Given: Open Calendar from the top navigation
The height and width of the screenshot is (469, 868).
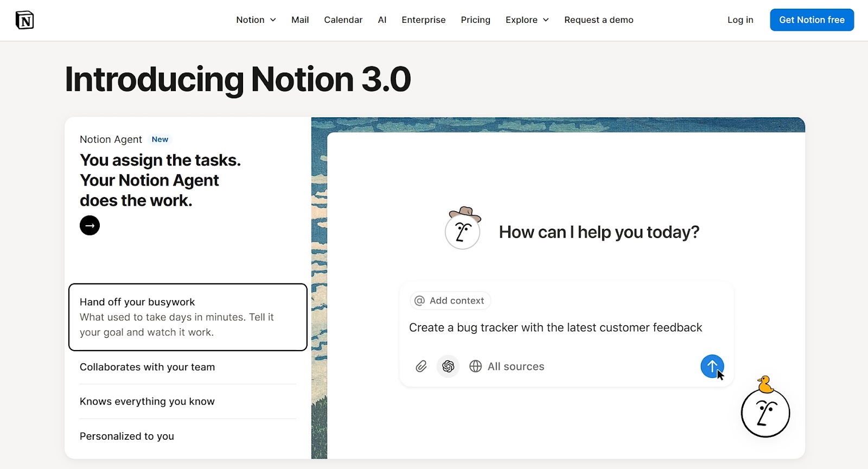Looking at the screenshot, I should coord(343,20).
